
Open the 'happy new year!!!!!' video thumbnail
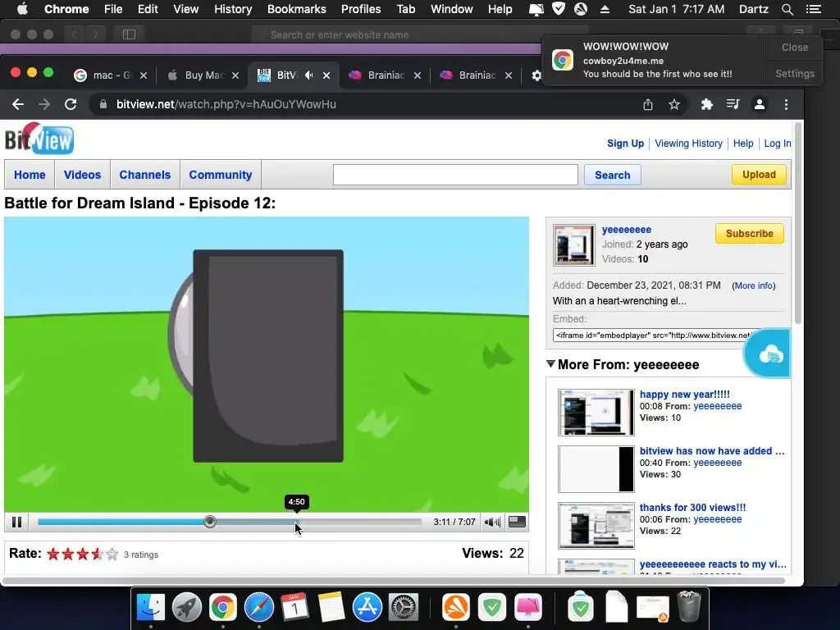596,413
